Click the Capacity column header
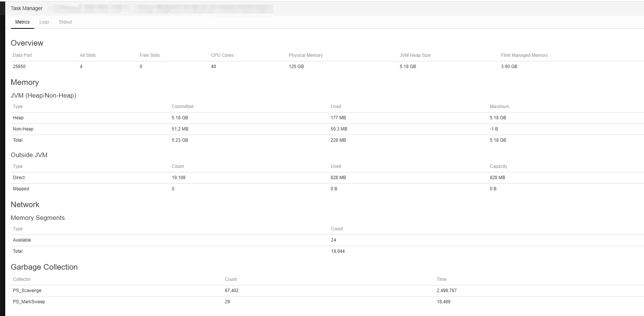Image resolution: width=644 pixels, height=316 pixels. [x=499, y=166]
